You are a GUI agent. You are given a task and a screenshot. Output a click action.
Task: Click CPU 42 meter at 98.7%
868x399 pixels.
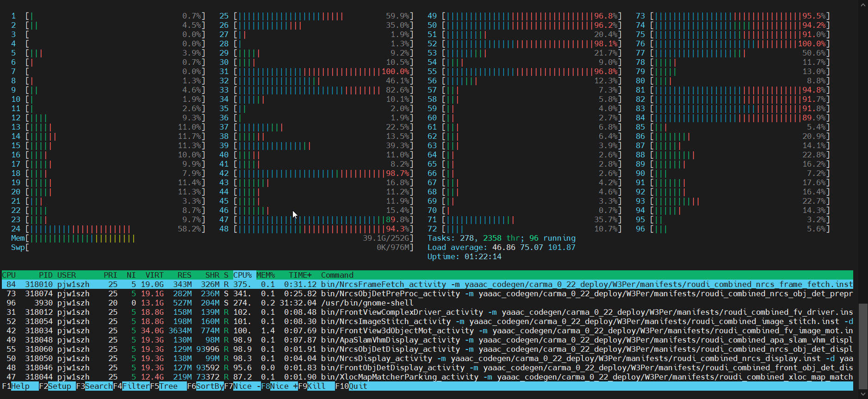(316, 173)
